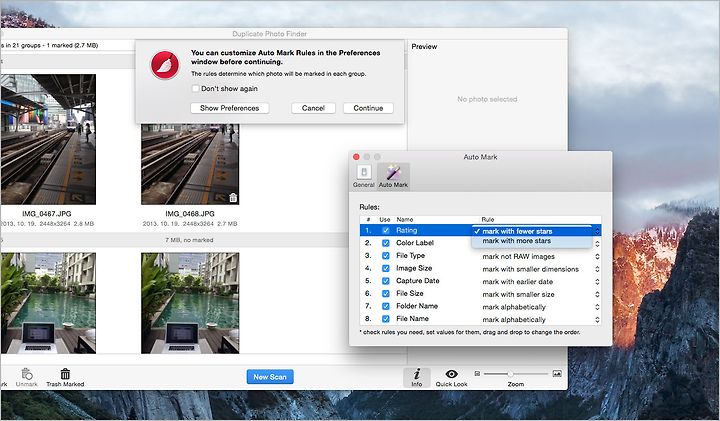The width and height of the screenshot is (720, 421).
Task: Click trash mark on IMG_0468.JPG thumbnail
Action: pyautogui.click(x=233, y=197)
